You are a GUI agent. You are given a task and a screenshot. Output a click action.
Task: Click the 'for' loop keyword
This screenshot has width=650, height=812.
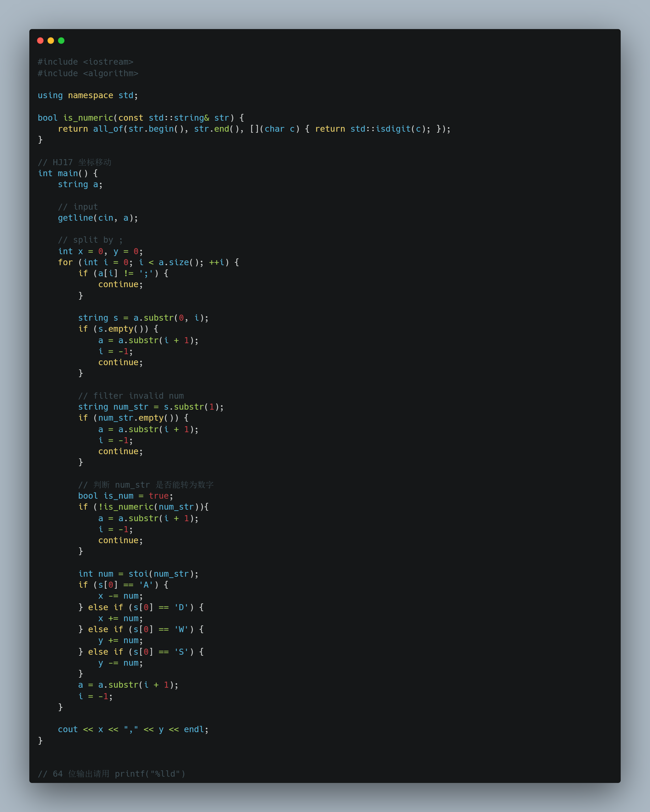[x=65, y=263]
